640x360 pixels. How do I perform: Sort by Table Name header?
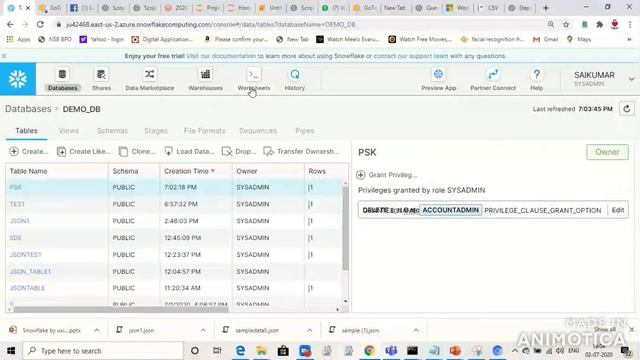(29, 171)
